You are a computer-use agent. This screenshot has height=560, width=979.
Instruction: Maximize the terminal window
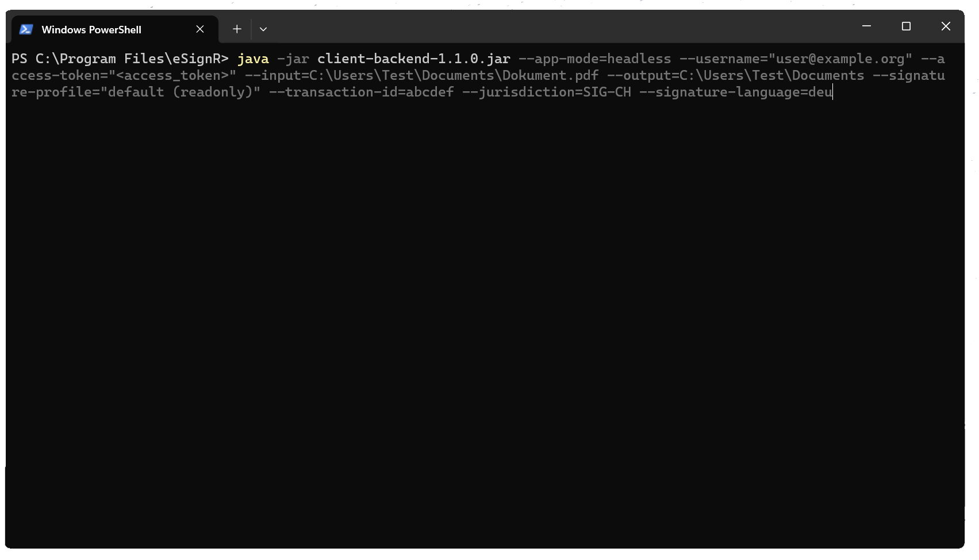(906, 26)
